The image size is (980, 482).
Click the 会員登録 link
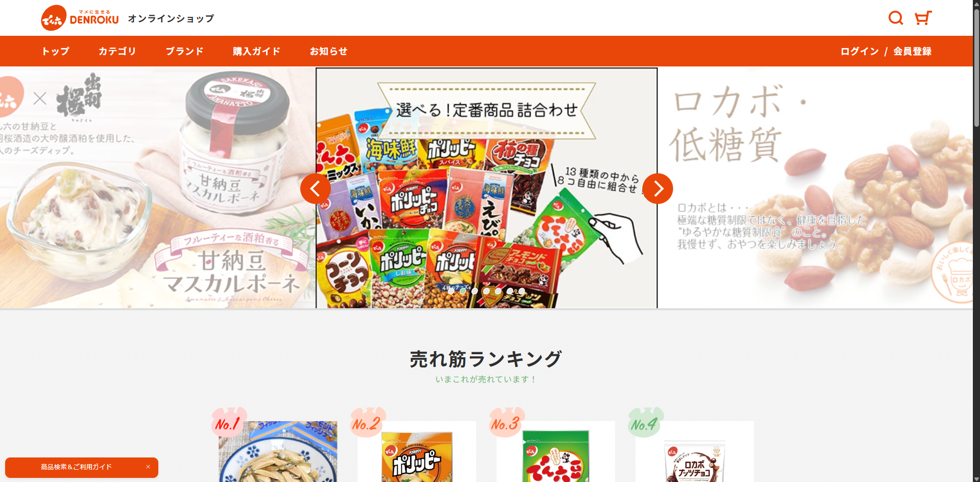[x=913, y=51]
